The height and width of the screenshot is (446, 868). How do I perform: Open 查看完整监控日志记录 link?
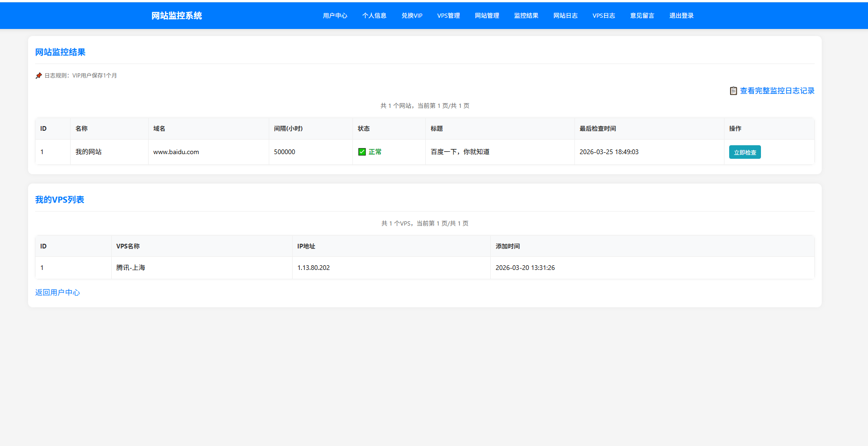(x=777, y=91)
